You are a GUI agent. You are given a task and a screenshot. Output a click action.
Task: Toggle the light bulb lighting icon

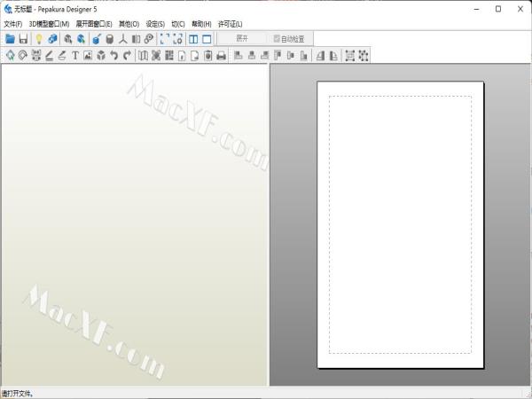click(39, 39)
